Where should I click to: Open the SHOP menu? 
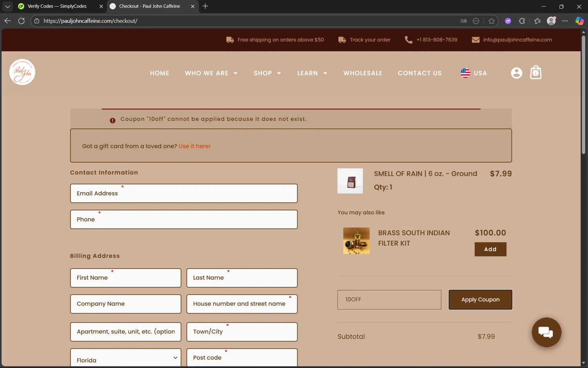click(263, 73)
